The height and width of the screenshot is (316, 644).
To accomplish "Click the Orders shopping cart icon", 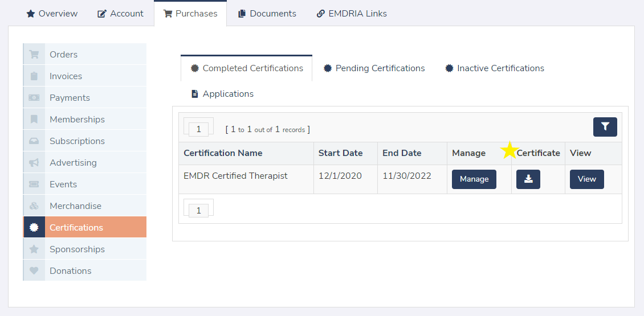I will [x=34, y=54].
